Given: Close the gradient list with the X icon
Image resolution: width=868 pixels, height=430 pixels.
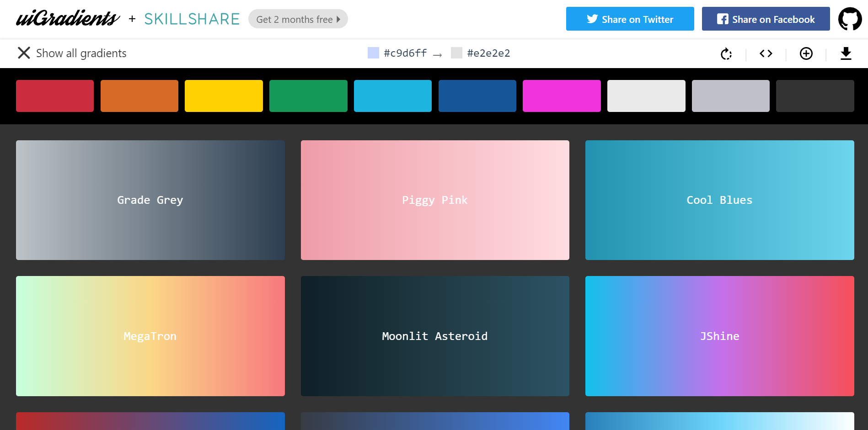Looking at the screenshot, I should 24,53.
